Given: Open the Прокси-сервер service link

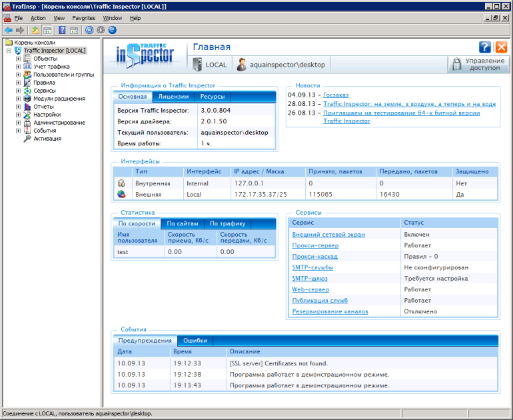Looking at the screenshot, I should click(315, 245).
